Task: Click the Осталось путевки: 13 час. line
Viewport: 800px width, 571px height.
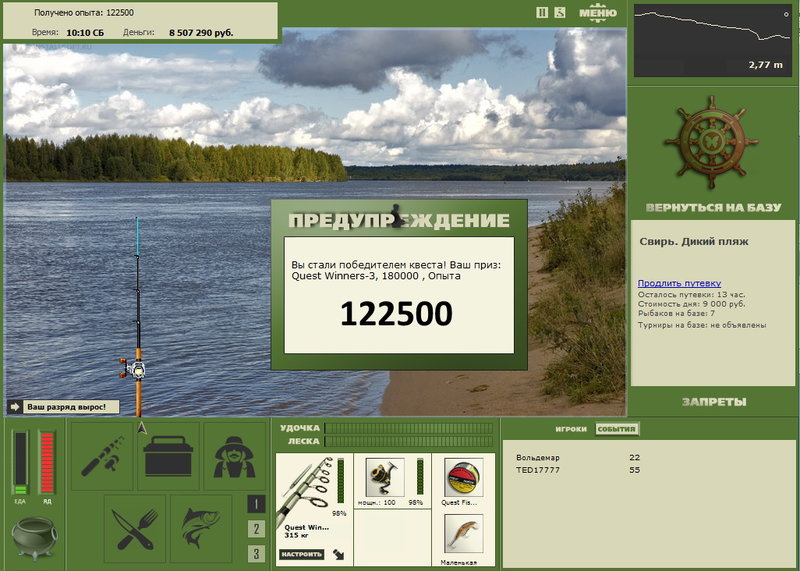Action: click(691, 294)
